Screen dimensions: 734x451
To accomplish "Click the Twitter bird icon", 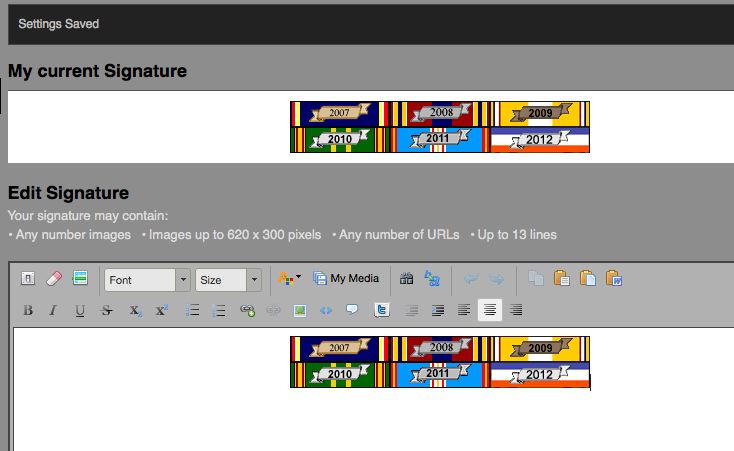I will point(382,310).
